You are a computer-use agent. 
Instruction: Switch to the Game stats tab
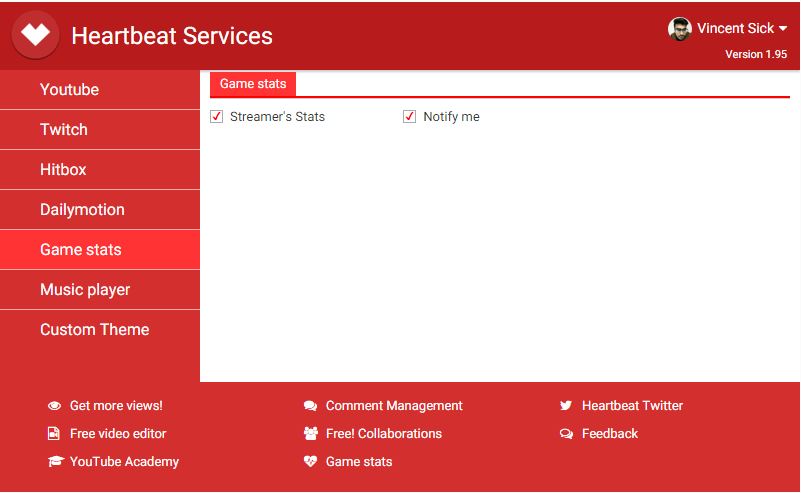click(x=253, y=84)
